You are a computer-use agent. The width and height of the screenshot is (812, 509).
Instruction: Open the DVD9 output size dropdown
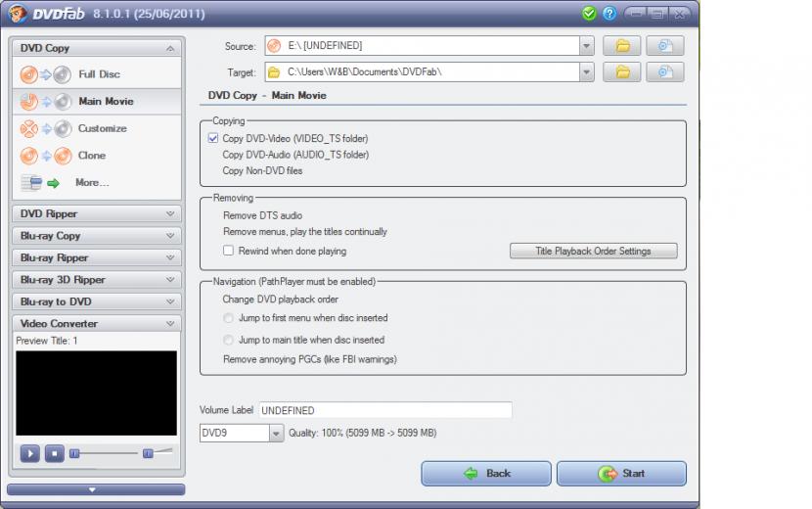(x=276, y=433)
